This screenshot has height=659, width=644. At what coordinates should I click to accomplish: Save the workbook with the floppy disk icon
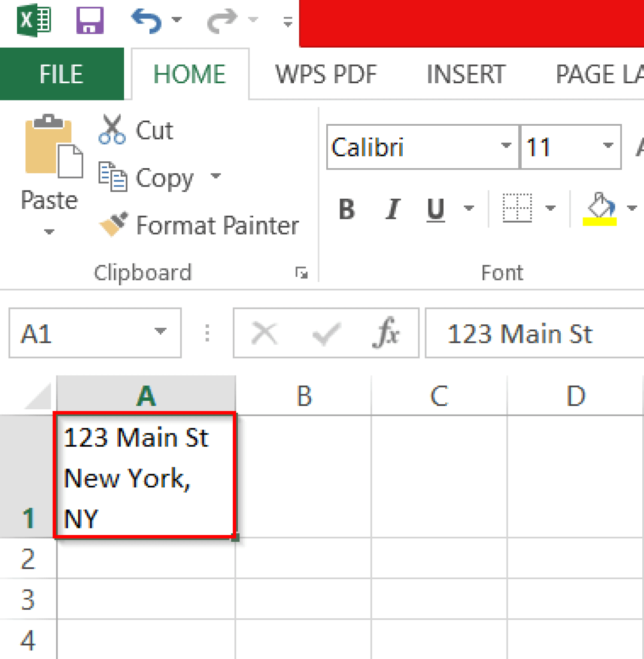pos(90,20)
